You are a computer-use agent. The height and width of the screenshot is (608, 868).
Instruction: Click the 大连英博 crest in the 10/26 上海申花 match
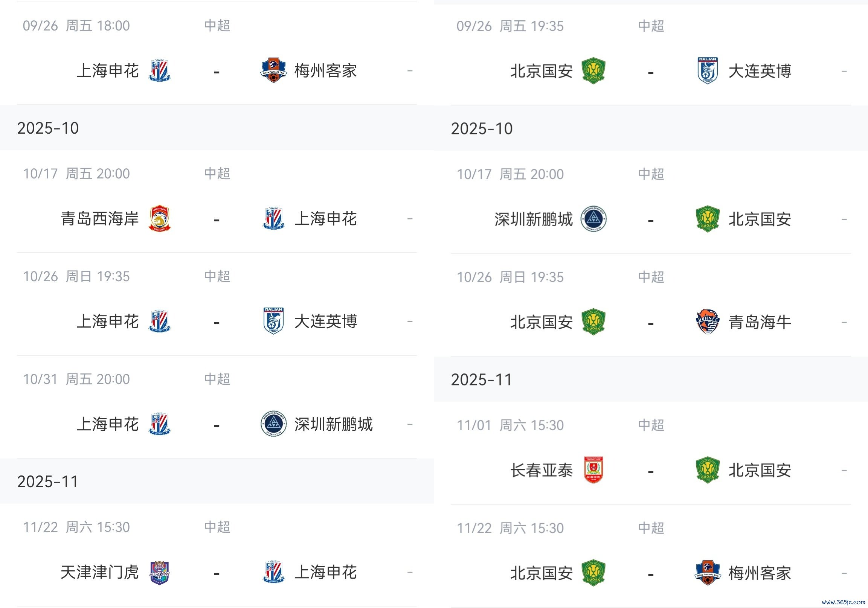[273, 321]
